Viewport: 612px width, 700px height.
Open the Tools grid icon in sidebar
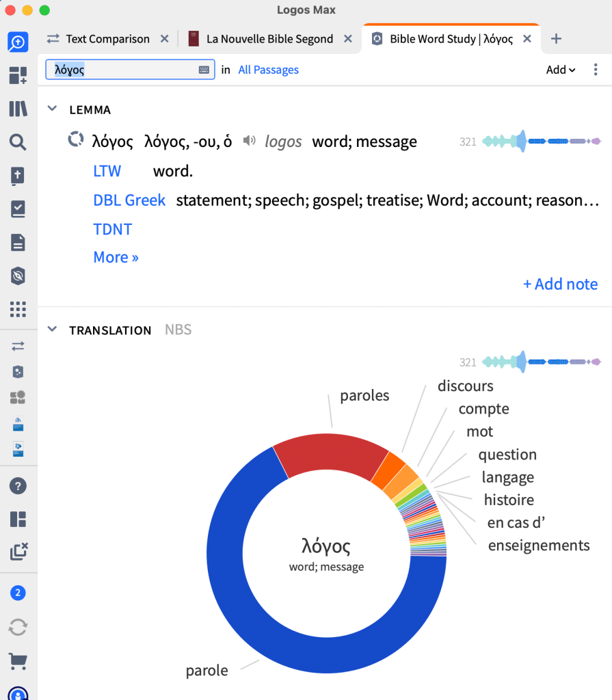point(18,309)
